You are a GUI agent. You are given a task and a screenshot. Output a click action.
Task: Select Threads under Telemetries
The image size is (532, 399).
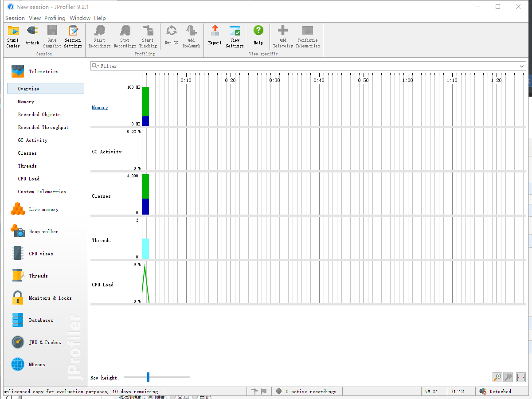point(27,166)
